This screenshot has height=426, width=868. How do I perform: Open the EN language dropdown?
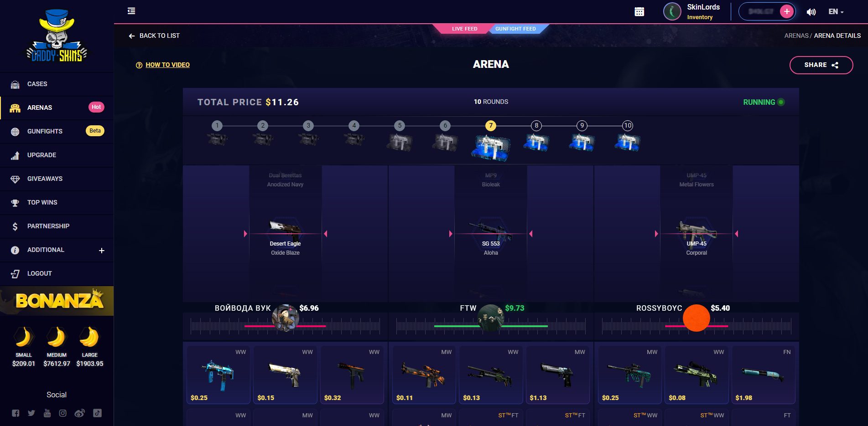tap(836, 12)
